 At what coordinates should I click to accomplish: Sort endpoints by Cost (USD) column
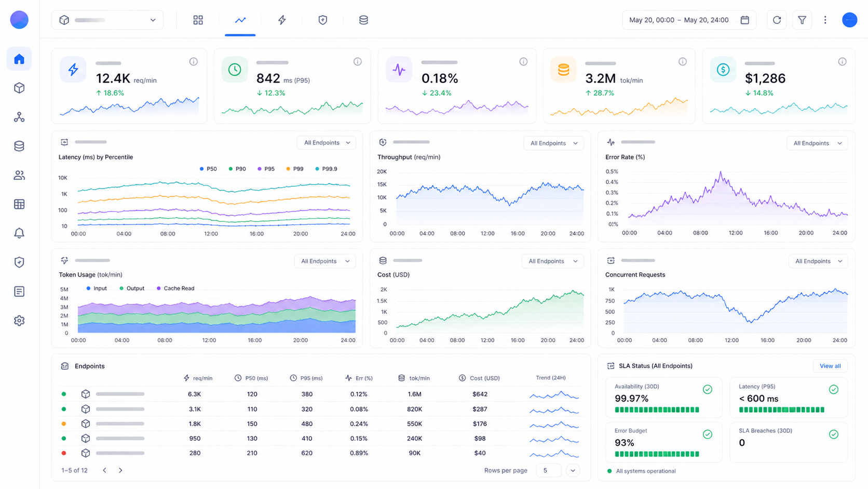pyautogui.click(x=479, y=378)
